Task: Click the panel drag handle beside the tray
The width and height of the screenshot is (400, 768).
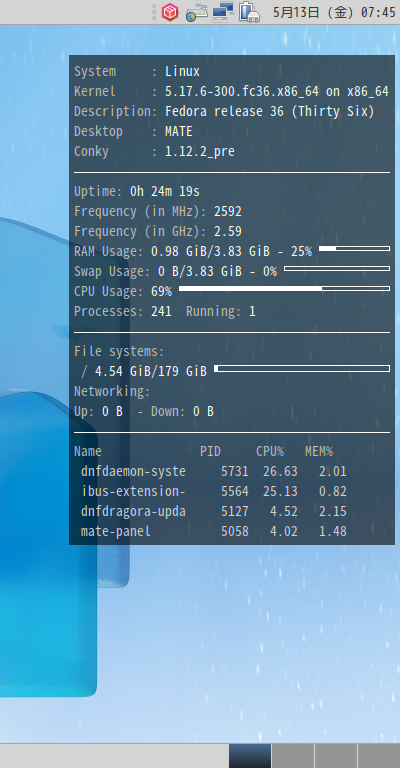Action: pyautogui.click(x=154, y=12)
